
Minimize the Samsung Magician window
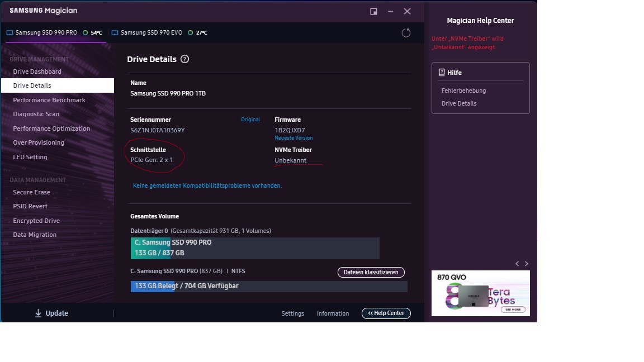(x=390, y=12)
